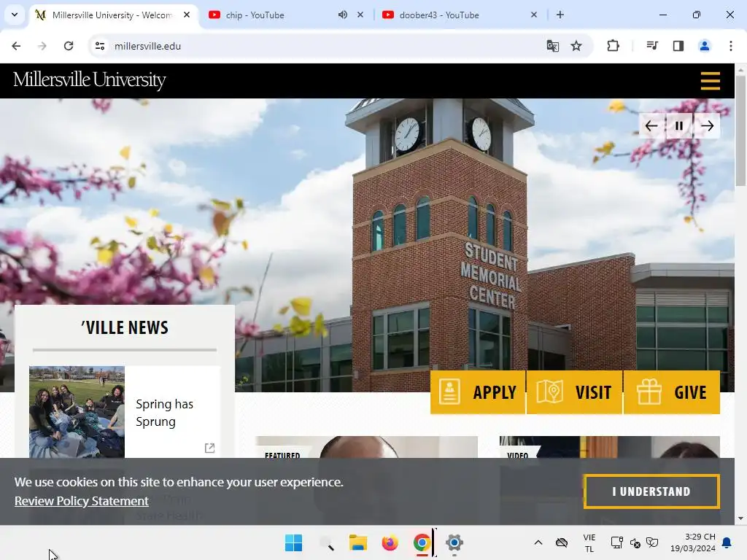Open Windows Start menu

[293, 542]
